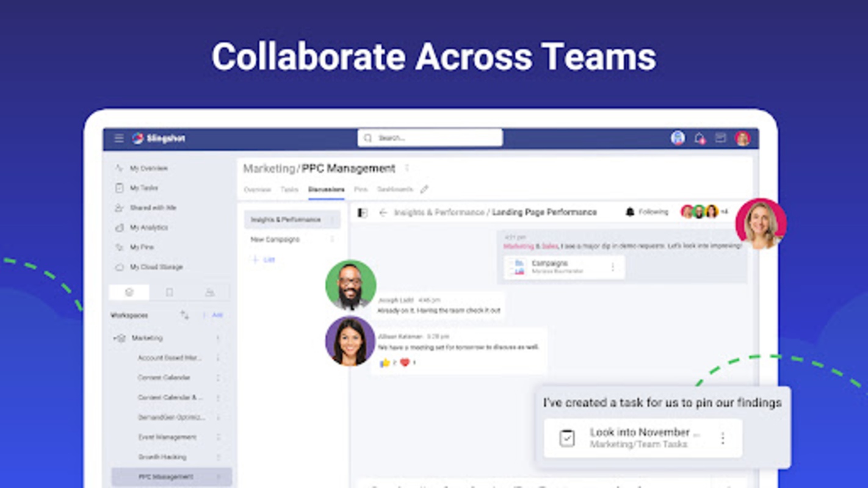
Task: Switch to the Discussions tab
Action: click(326, 190)
